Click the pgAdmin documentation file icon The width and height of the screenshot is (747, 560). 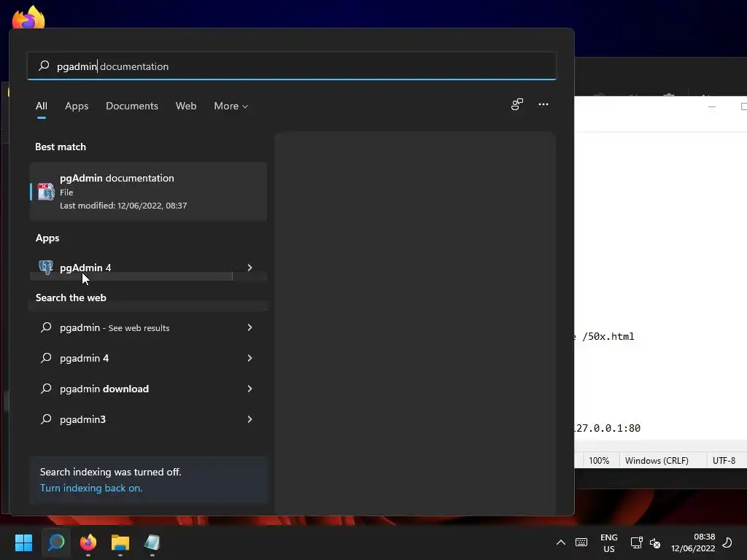pyautogui.click(x=46, y=192)
